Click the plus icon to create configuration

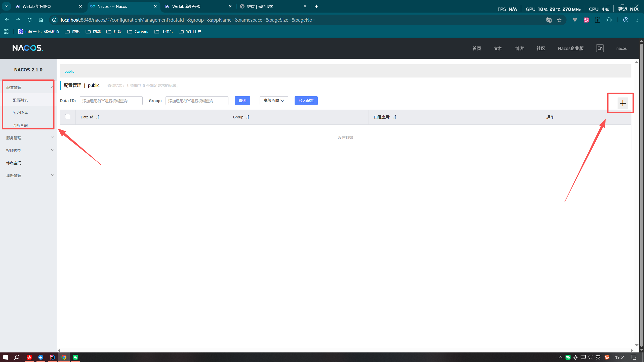[623, 103]
